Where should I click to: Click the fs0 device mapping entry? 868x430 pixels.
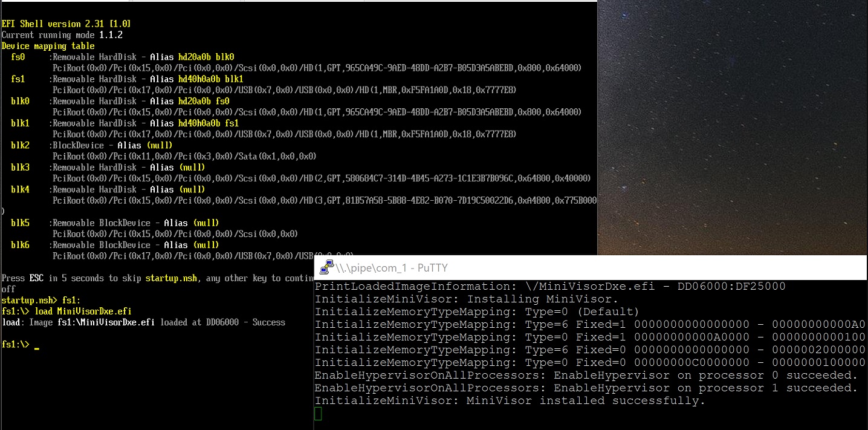(x=18, y=57)
